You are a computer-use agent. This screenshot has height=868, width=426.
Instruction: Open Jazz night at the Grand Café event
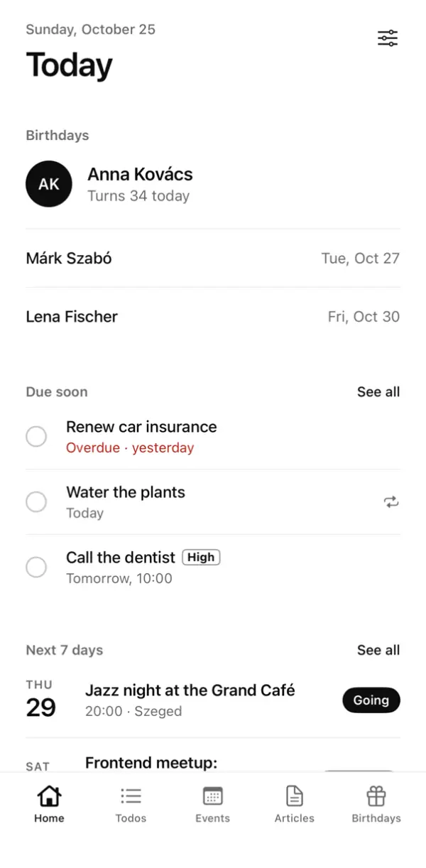pos(213,700)
